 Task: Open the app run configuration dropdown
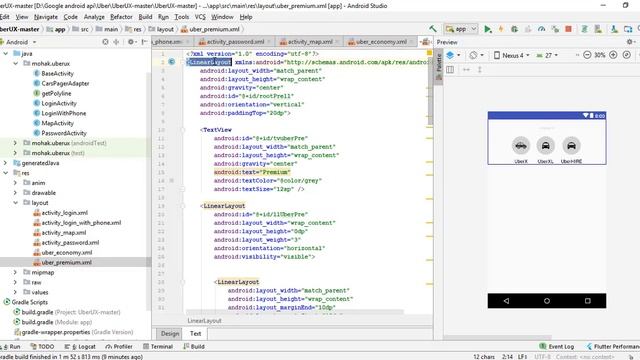coord(461,29)
